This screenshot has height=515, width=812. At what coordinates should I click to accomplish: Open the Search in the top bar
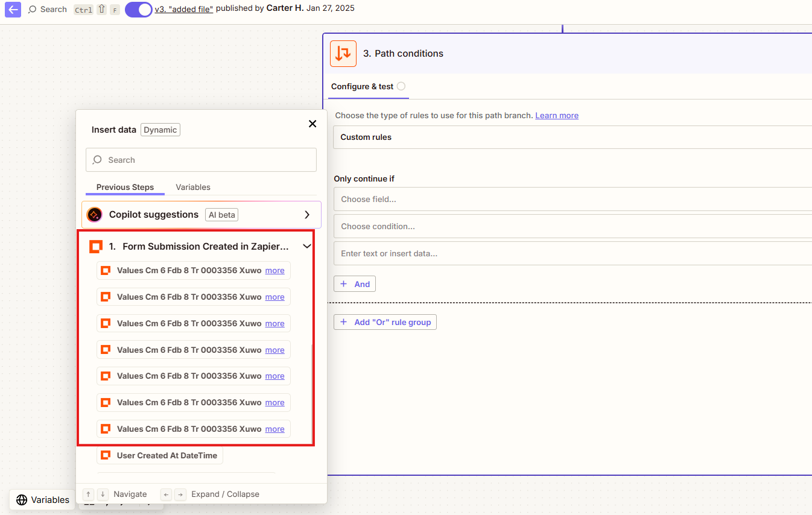click(x=48, y=9)
